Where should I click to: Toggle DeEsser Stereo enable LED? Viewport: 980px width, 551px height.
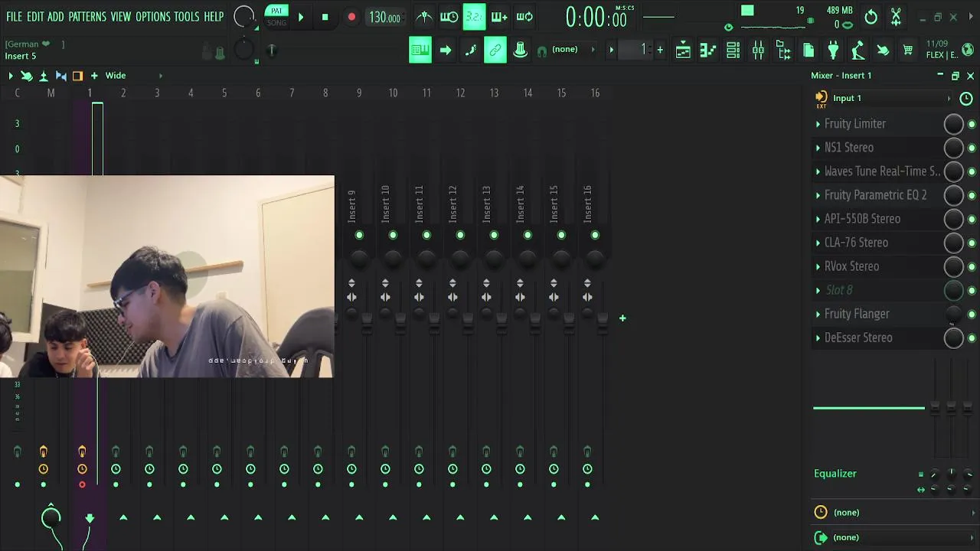click(972, 337)
